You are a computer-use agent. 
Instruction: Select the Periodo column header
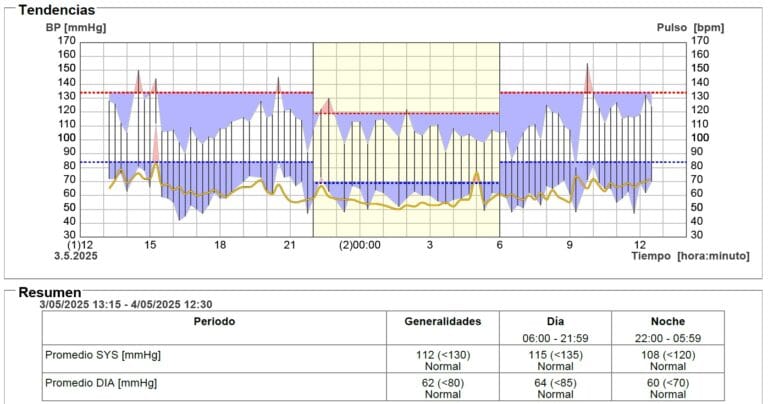pos(216,322)
